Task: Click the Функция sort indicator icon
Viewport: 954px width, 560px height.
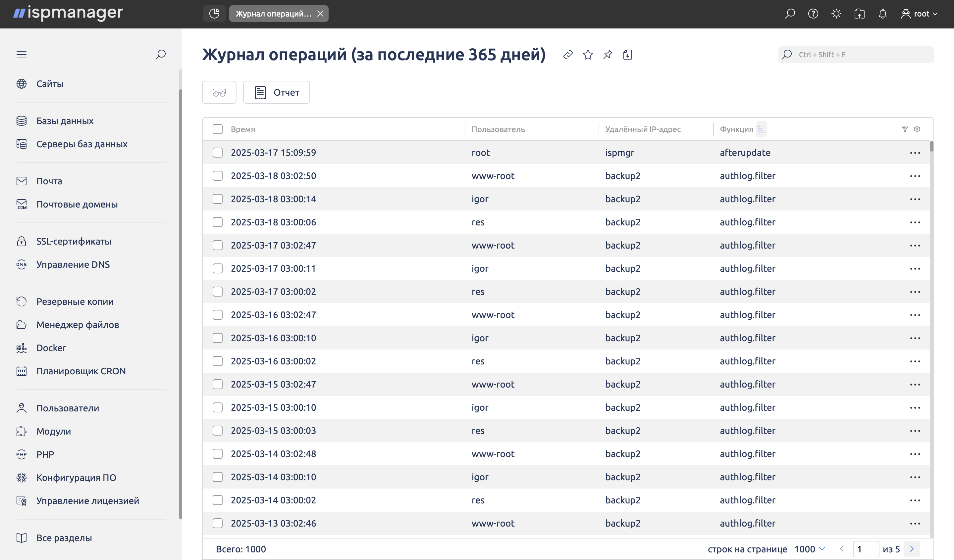Action: (x=761, y=129)
